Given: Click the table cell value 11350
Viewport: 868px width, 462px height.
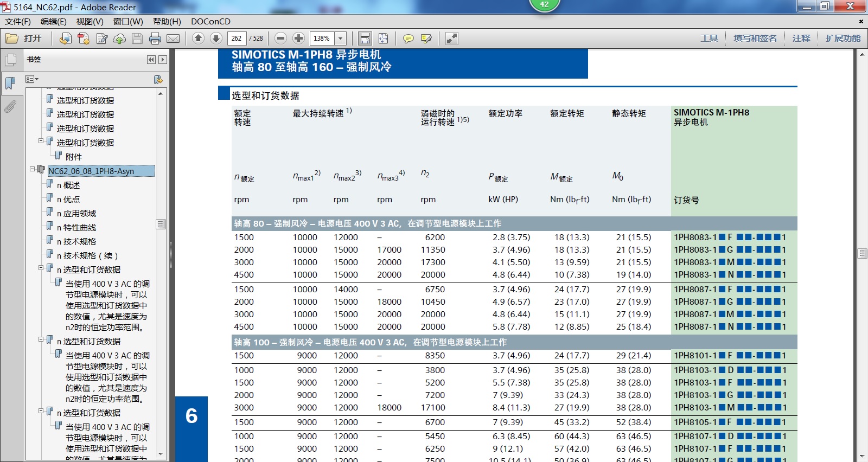Looking at the screenshot, I should point(433,250).
